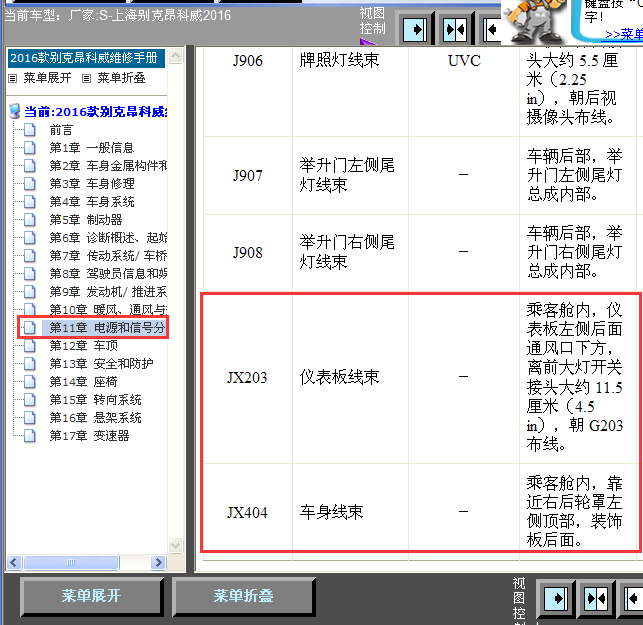
Task: Open 第8章 驾驶员信息 chapter
Action: point(108,274)
